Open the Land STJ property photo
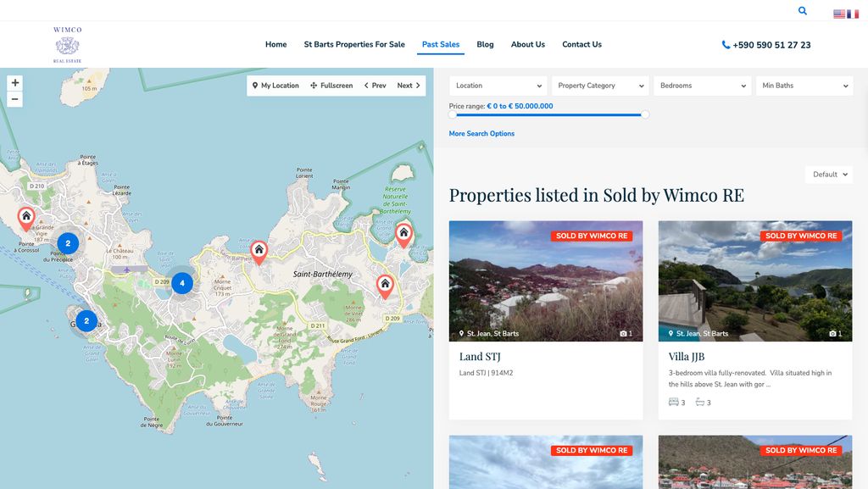Image resolution: width=868 pixels, height=489 pixels. point(546,281)
